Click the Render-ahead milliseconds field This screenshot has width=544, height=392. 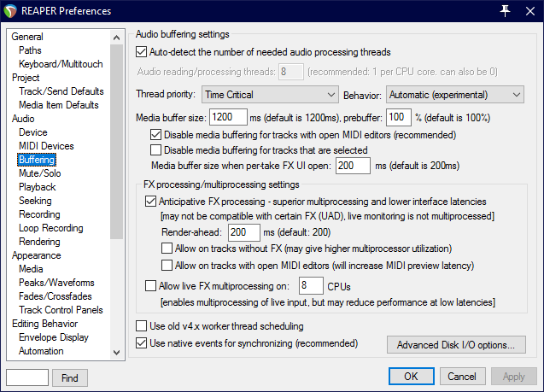coord(243,232)
